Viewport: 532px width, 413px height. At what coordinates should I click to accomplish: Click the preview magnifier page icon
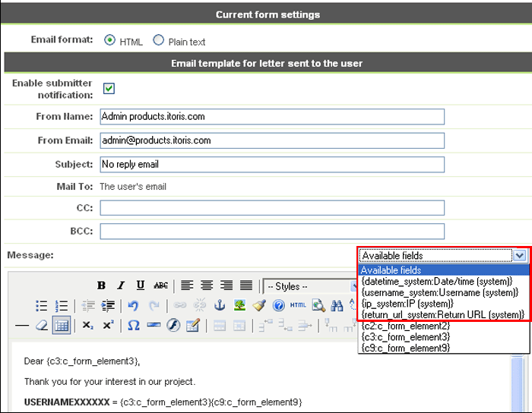[318, 306]
